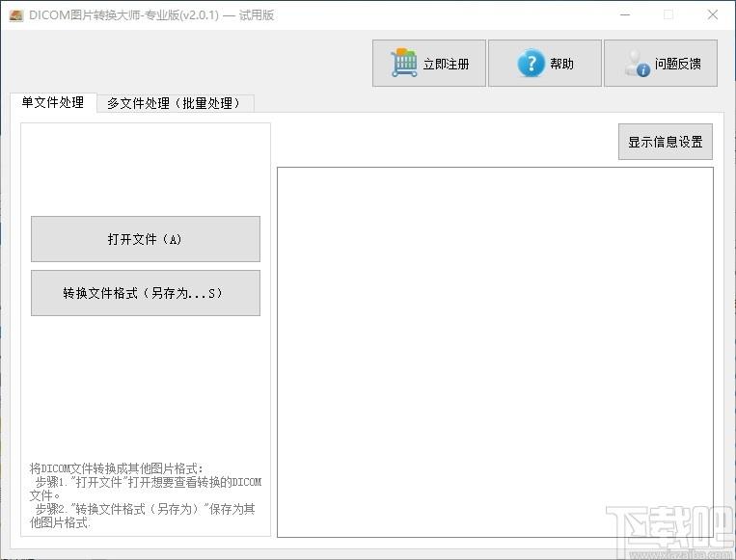Image resolution: width=736 pixels, height=560 pixels.
Task: Close the DICOM converter window
Action: click(713, 15)
